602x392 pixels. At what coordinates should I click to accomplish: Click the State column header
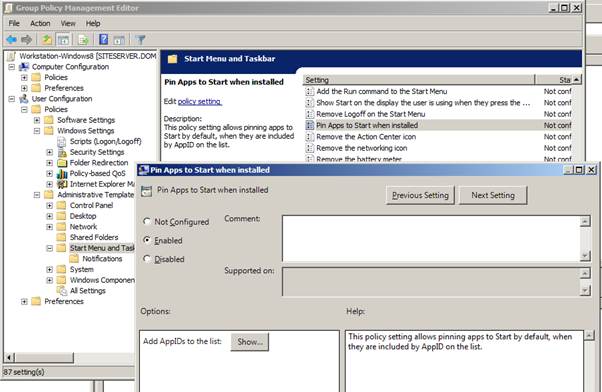click(554, 80)
